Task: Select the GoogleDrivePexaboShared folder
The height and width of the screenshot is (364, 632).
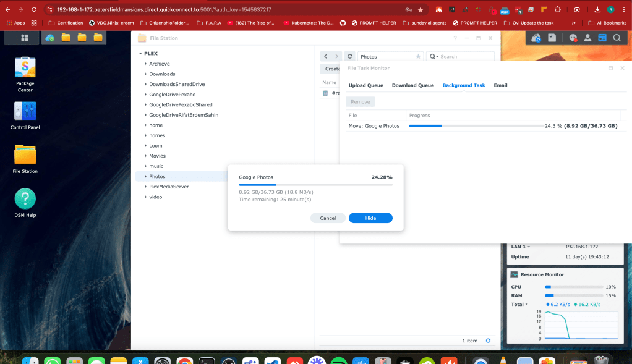Action: tap(181, 104)
